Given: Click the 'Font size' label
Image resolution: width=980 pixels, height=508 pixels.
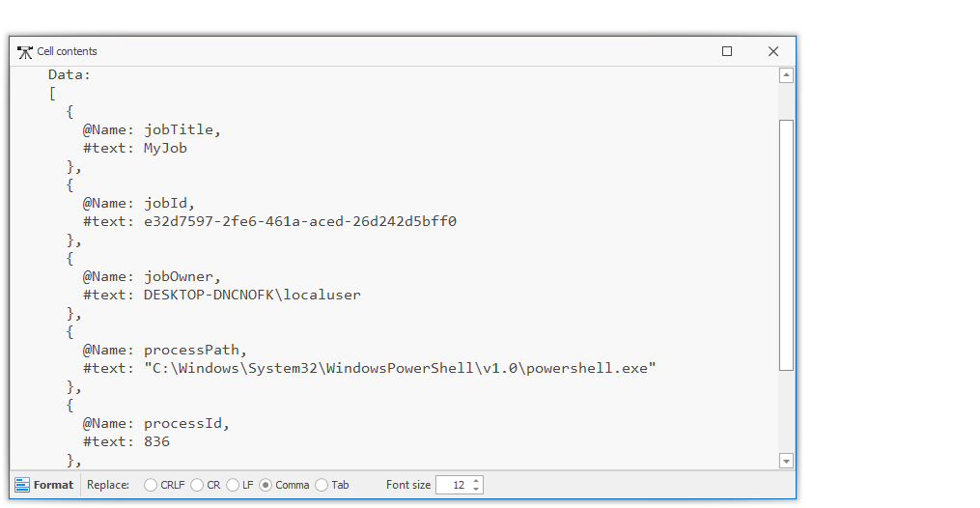Looking at the screenshot, I should point(408,485).
